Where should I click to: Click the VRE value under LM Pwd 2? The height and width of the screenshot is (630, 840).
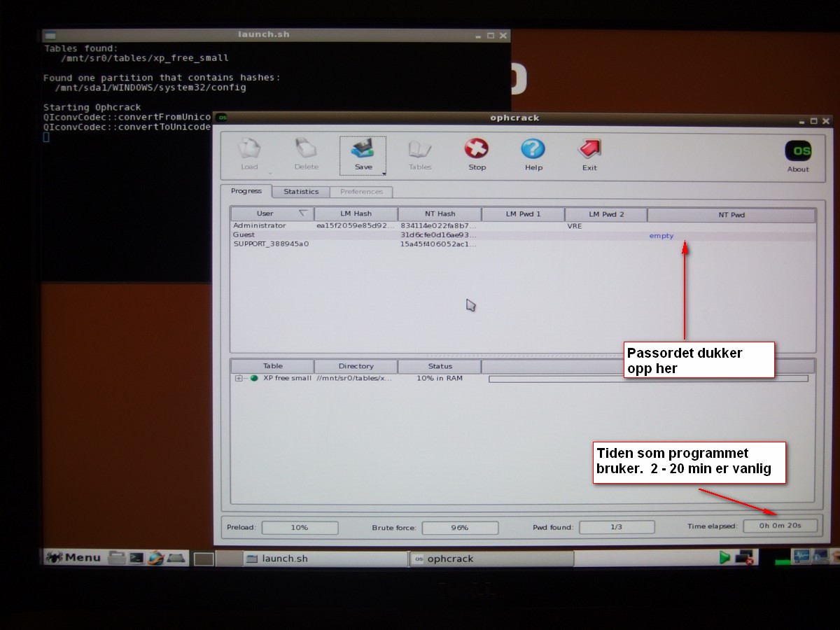coord(574,226)
